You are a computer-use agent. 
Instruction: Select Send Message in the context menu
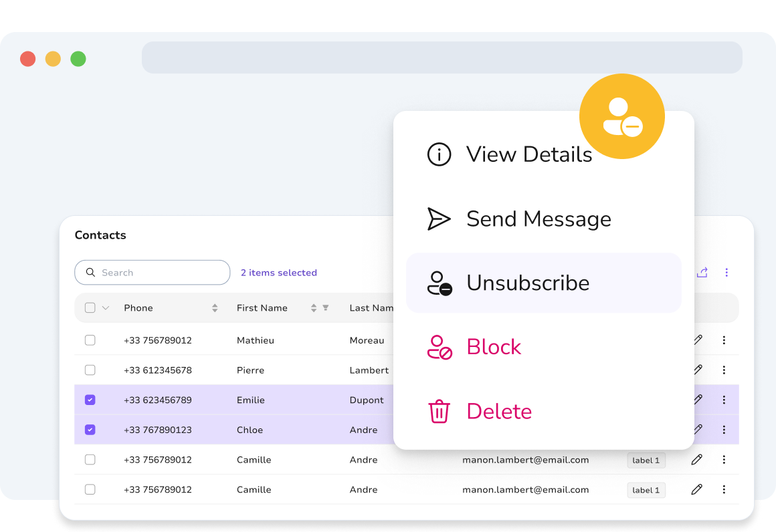[543, 219]
